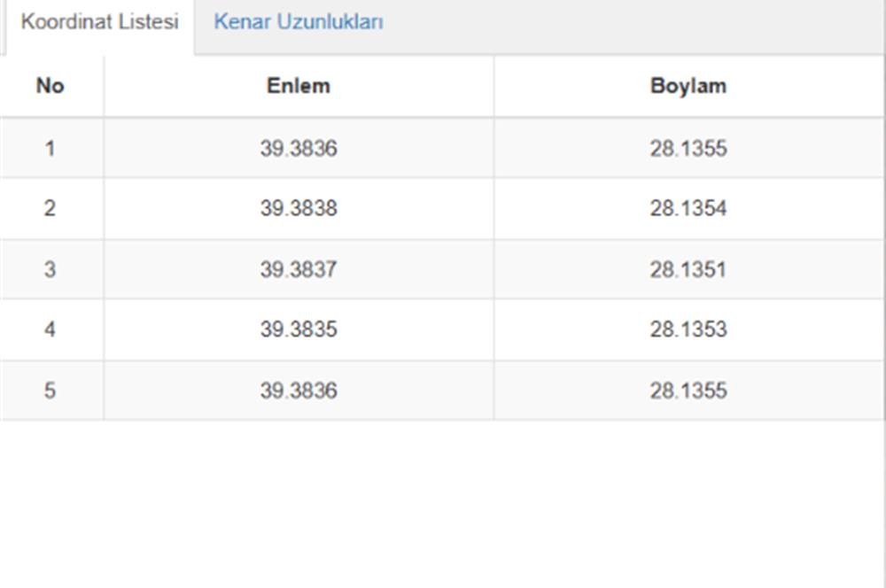Select Enlem value 39.3838 in row 2
886x588 pixels.
299,208
